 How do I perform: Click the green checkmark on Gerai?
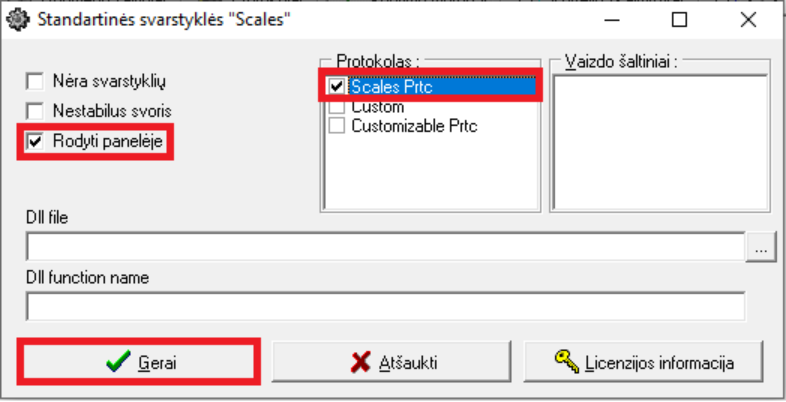pos(118,362)
